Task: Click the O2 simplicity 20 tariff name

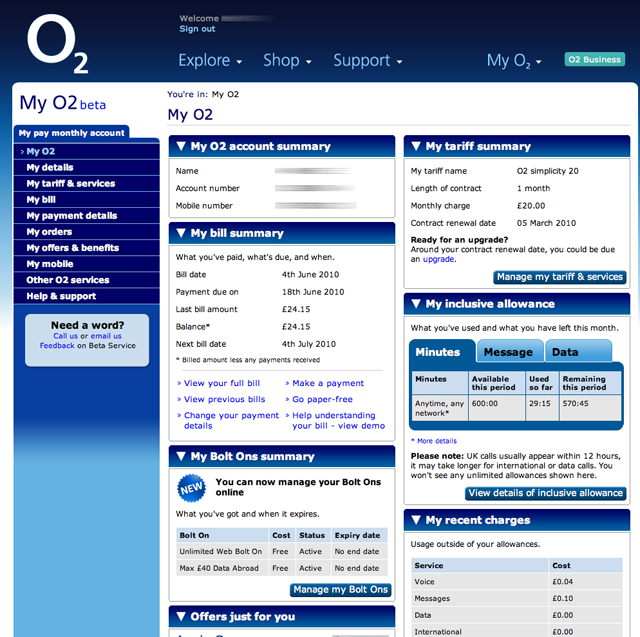Action: [547, 171]
